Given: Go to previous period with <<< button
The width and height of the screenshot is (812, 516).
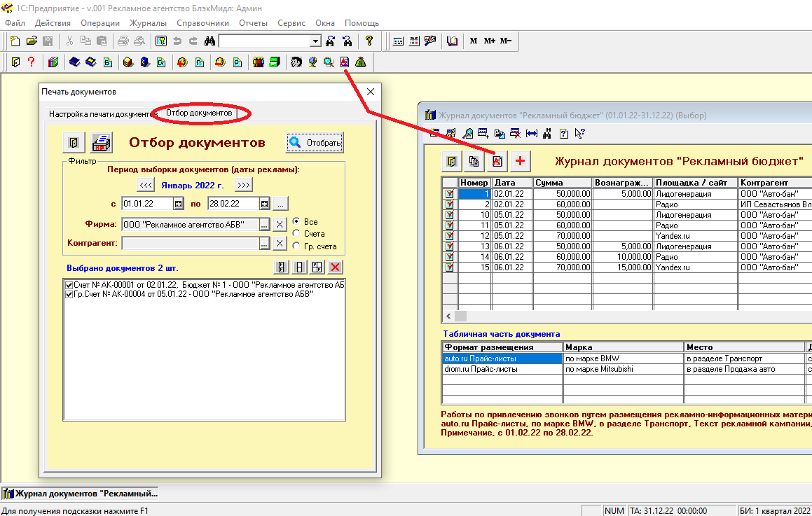Looking at the screenshot, I should pyautogui.click(x=146, y=185).
